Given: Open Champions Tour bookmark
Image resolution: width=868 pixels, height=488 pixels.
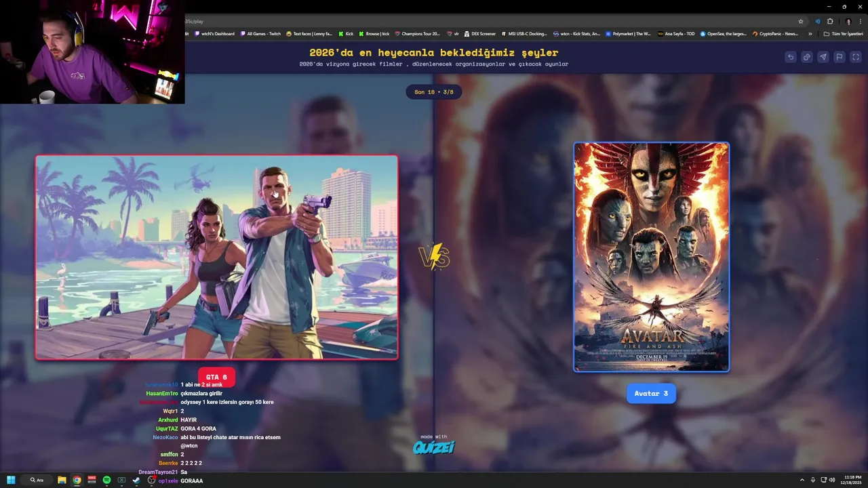Looking at the screenshot, I should pyautogui.click(x=417, y=33).
